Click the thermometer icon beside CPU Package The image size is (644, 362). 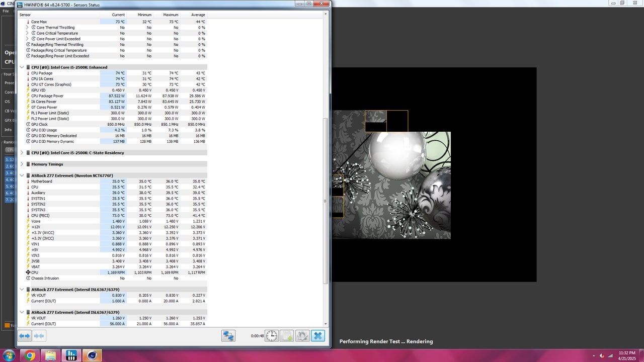point(28,73)
